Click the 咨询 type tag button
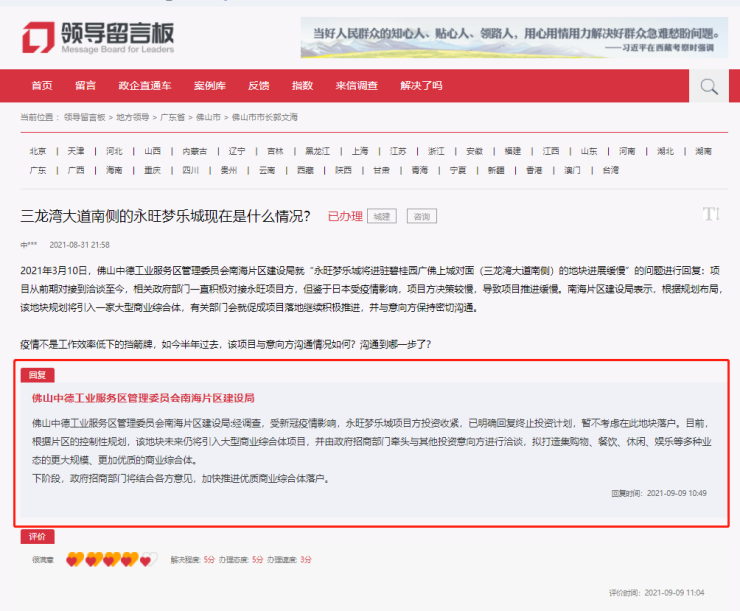 click(421, 216)
